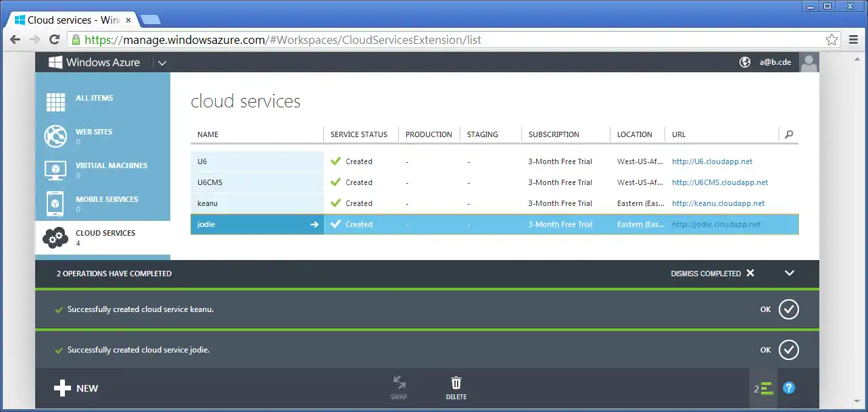The image size is (868, 412).
Task: Click OK checkmark for jodie notification
Action: 788,350
